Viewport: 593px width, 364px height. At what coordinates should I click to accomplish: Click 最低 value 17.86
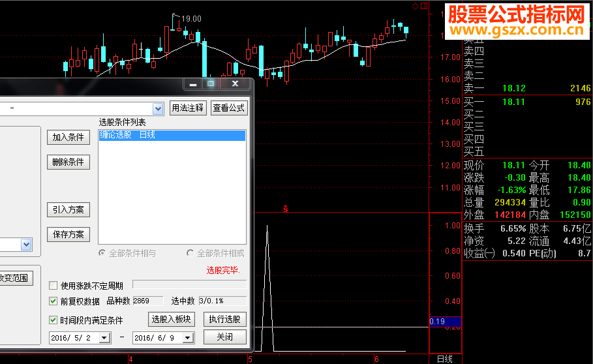[579, 190]
